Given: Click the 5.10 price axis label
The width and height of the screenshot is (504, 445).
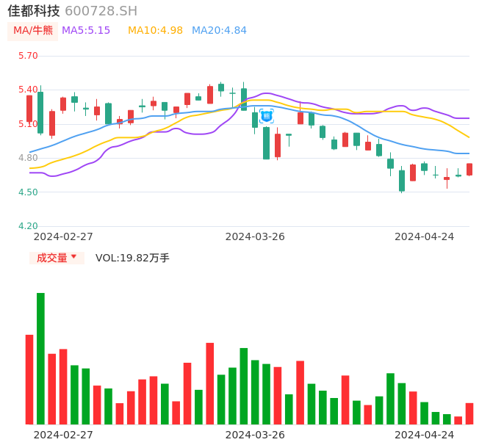Looking at the screenshot, I should 28,124.
